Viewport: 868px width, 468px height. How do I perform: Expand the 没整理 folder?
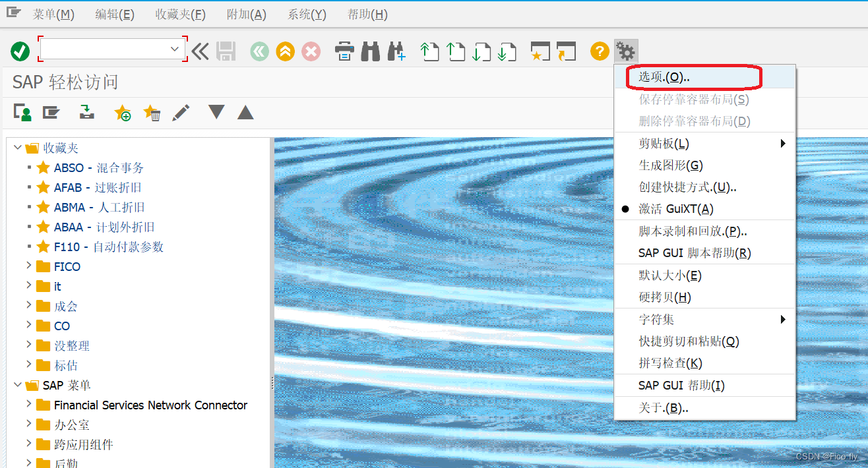click(x=28, y=345)
